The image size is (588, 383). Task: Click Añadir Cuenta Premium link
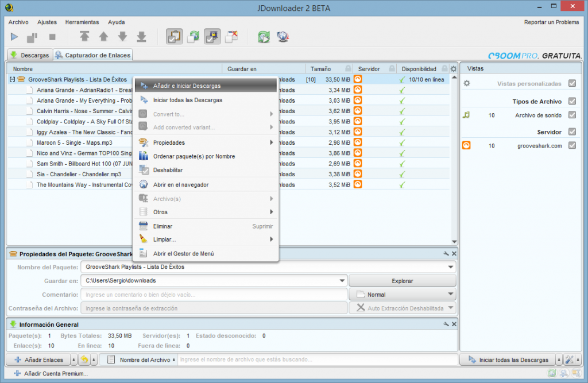[x=51, y=373]
